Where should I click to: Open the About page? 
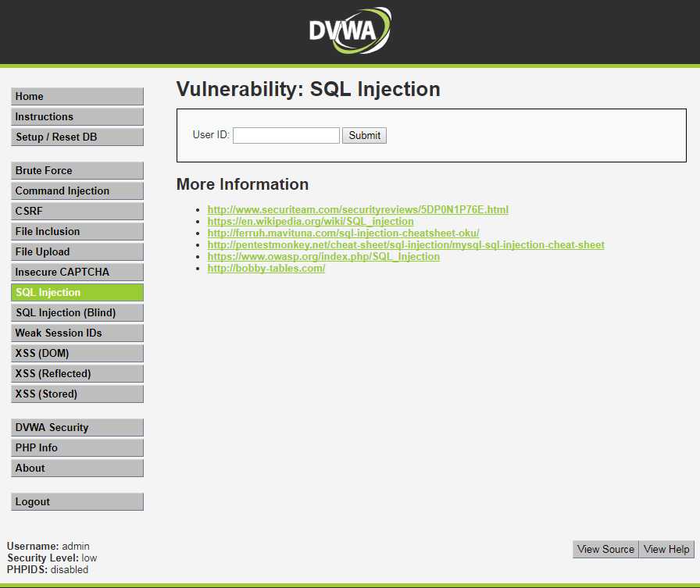tap(77, 468)
